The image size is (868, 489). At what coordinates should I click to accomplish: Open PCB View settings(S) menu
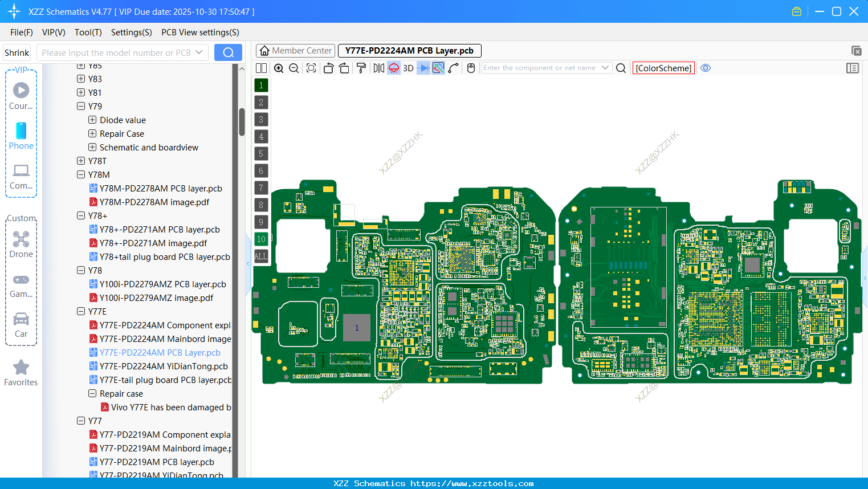coord(199,32)
